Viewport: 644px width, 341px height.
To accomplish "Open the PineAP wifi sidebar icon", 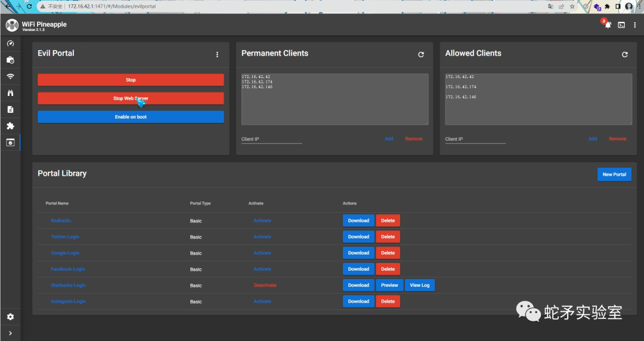I will pos(10,76).
